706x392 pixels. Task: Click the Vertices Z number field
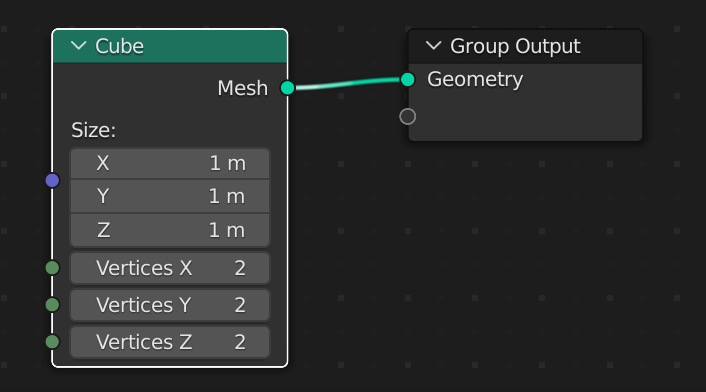point(170,342)
